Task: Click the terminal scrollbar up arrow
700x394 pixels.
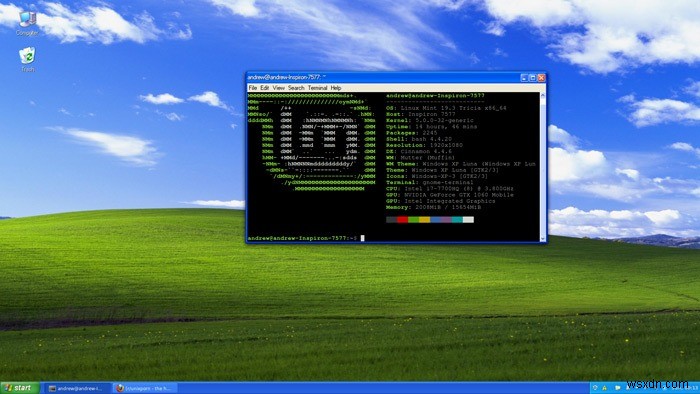Action: 543,95
